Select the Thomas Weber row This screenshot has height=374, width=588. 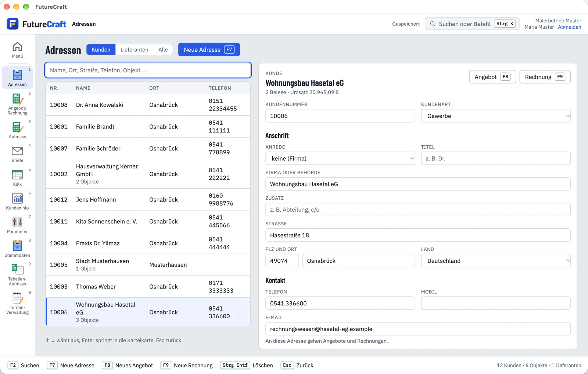point(148,287)
